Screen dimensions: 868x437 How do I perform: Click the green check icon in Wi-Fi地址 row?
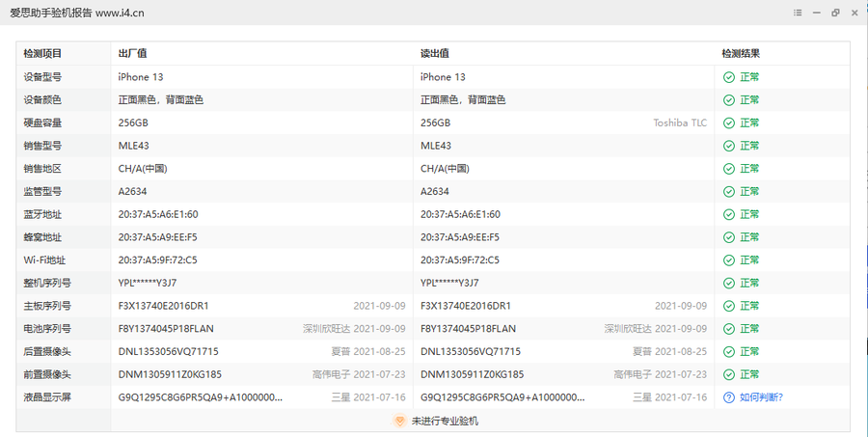click(728, 260)
